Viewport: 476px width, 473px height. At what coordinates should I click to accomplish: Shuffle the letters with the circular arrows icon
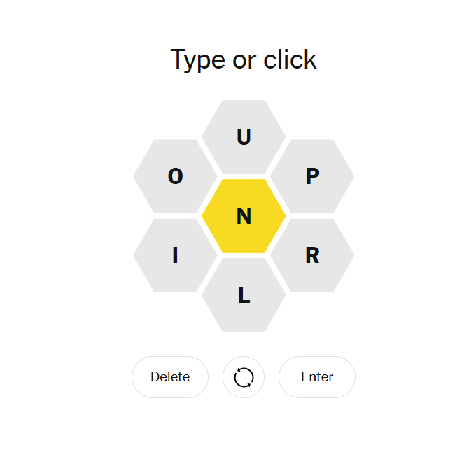click(x=244, y=377)
